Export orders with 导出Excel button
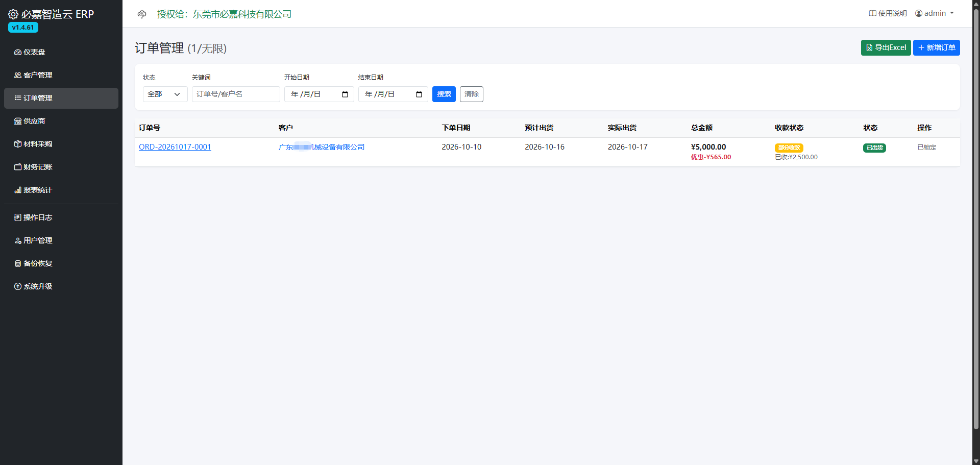Image resolution: width=980 pixels, height=465 pixels. [x=886, y=47]
